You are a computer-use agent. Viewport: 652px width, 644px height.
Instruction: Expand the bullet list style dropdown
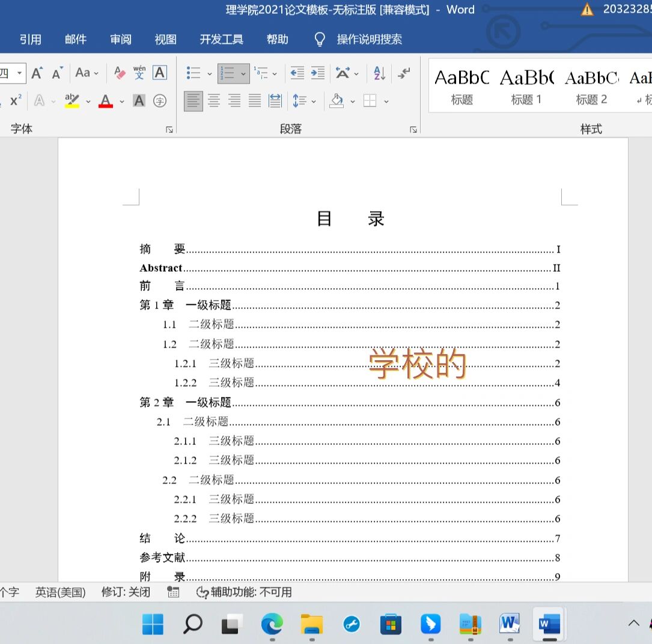click(x=209, y=74)
